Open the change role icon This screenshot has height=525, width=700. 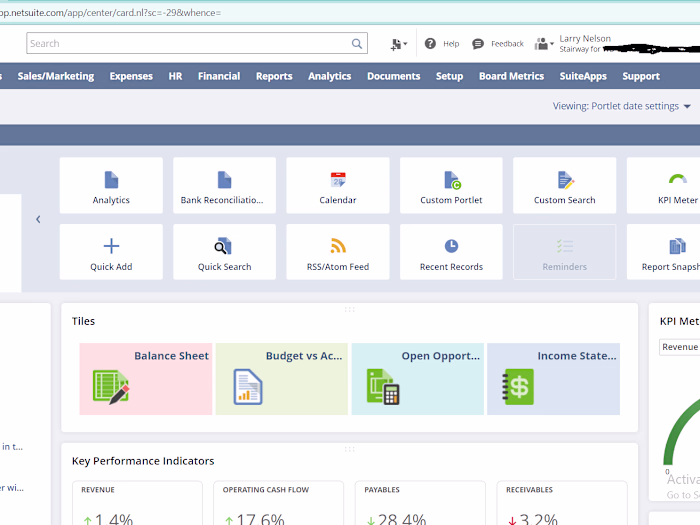tap(544, 44)
